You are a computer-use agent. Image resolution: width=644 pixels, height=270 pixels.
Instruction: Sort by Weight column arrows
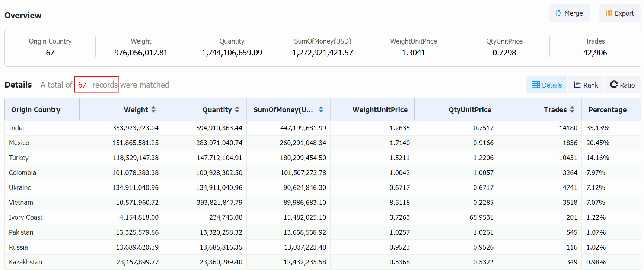153,109
